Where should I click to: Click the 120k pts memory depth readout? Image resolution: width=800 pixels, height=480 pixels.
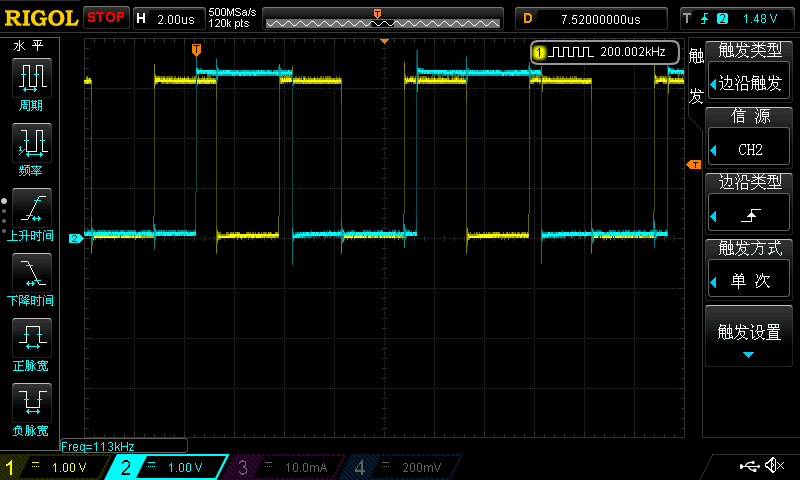point(229,23)
